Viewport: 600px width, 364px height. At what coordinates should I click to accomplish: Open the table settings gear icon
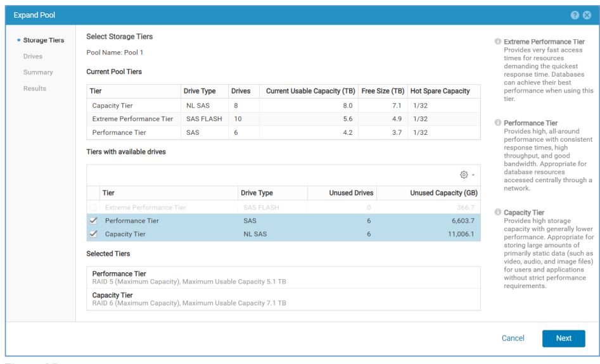pos(464,175)
